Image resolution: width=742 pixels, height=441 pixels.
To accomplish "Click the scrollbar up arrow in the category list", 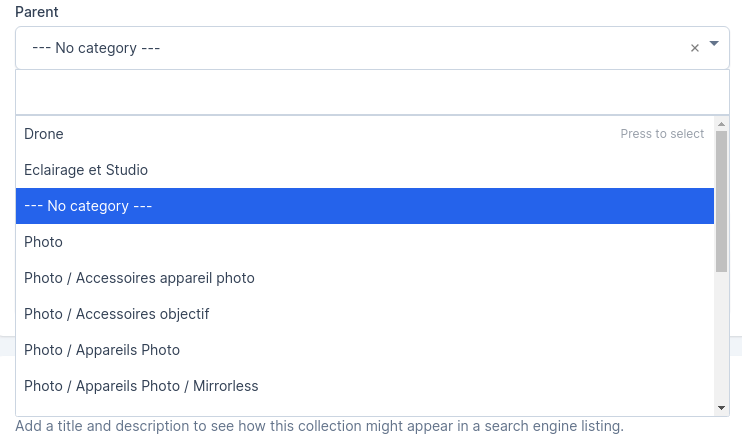I will 721,124.
